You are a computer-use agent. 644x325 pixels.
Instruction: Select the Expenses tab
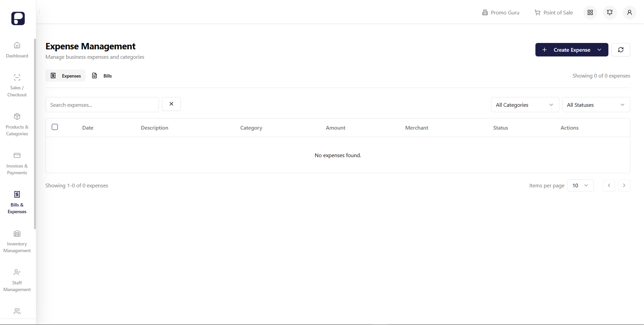[x=66, y=76]
